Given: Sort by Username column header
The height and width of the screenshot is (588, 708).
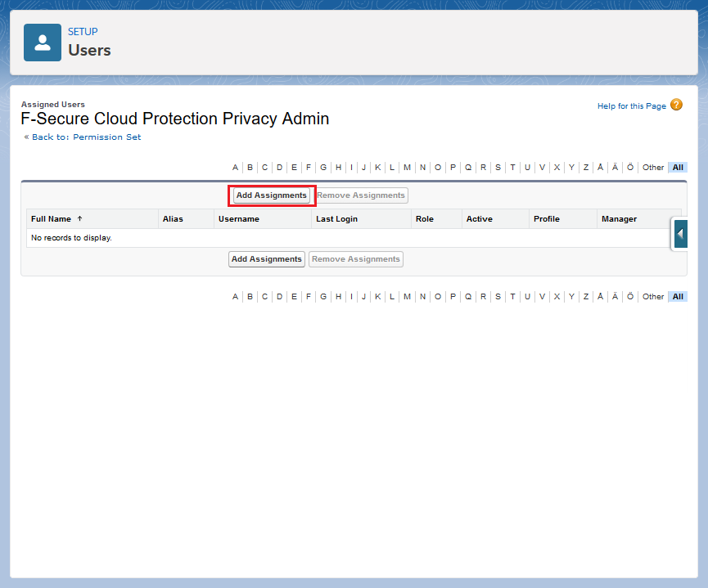Looking at the screenshot, I should tap(239, 219).
